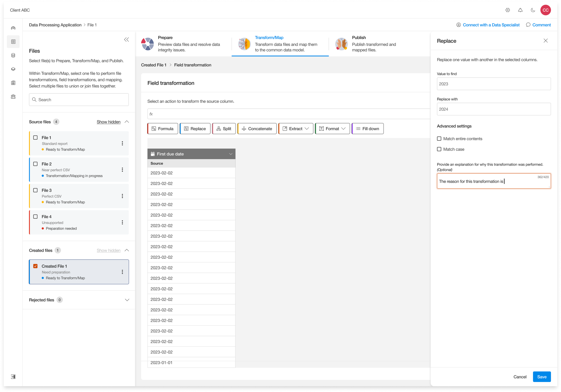Click the Split transformation button
The height and width of the screenshot is (392, 561).
pyautogui.click(x=224, y=129)
